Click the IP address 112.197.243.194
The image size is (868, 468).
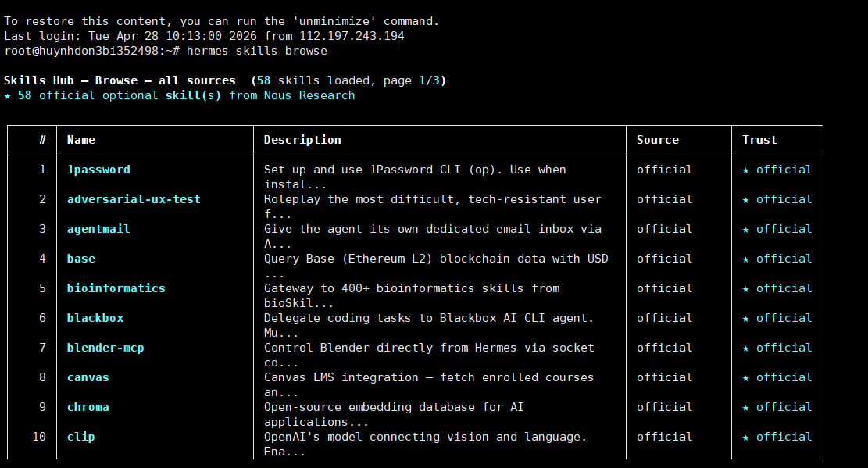coord(352,36)
